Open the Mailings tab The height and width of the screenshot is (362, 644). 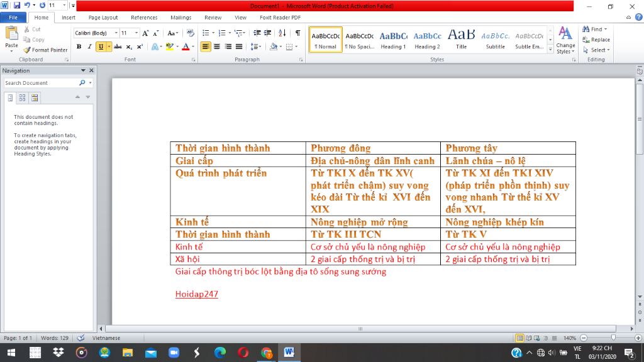180,18
